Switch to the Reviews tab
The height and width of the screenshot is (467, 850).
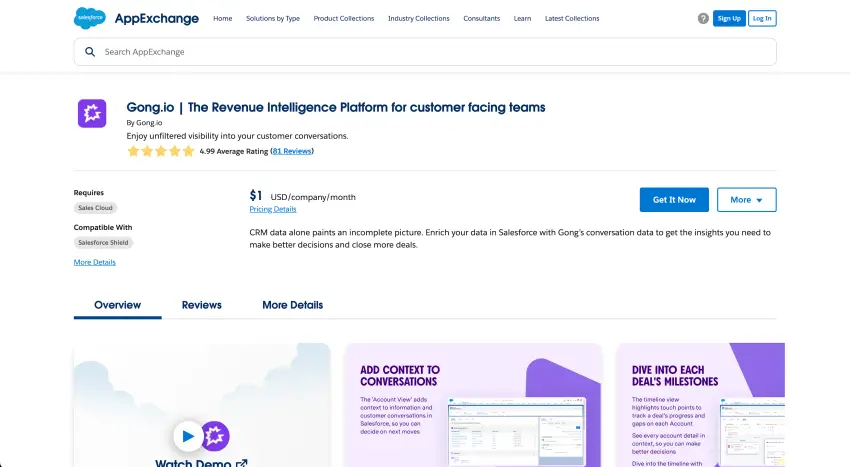pos(202,305)
